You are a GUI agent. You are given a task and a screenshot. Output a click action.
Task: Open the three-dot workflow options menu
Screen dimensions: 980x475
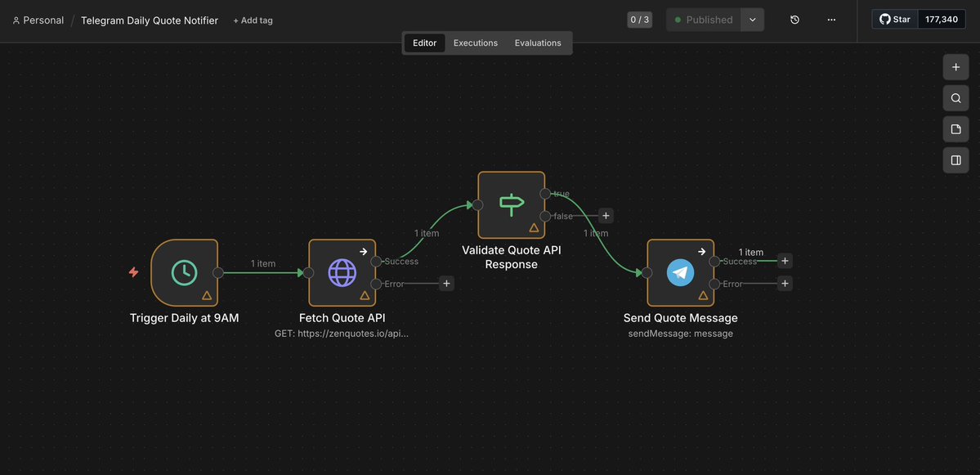(831, 20)
